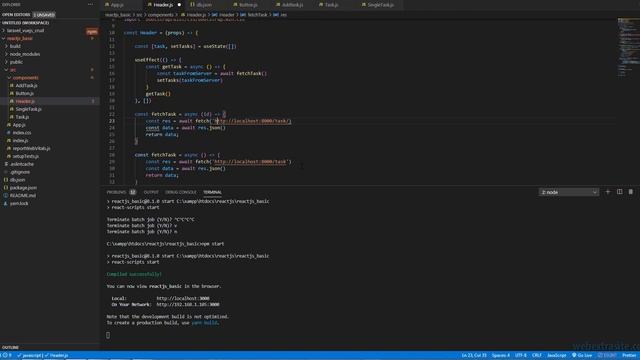Switch to the db.json editor tab

204,5
